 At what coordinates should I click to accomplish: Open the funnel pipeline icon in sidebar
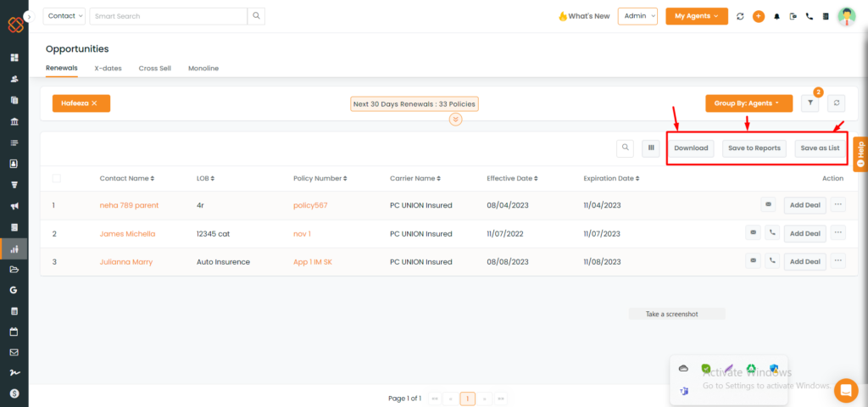click(x=14, y=184)
